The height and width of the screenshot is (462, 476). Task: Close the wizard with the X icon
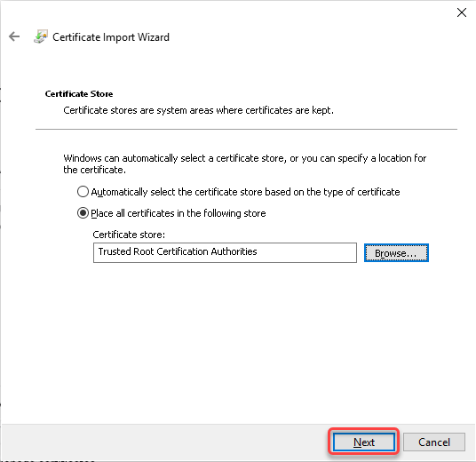pos(462,12)
